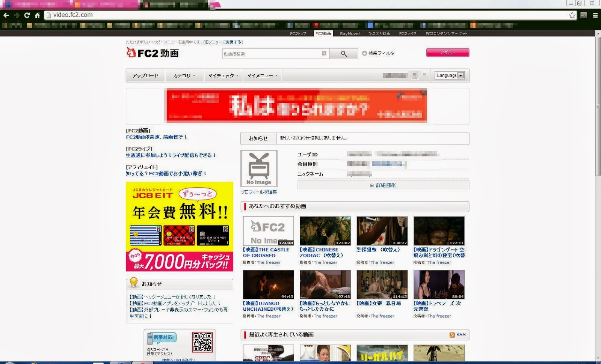Open the ヘッダーメニューが新しくなりました notice

point(172,297)
